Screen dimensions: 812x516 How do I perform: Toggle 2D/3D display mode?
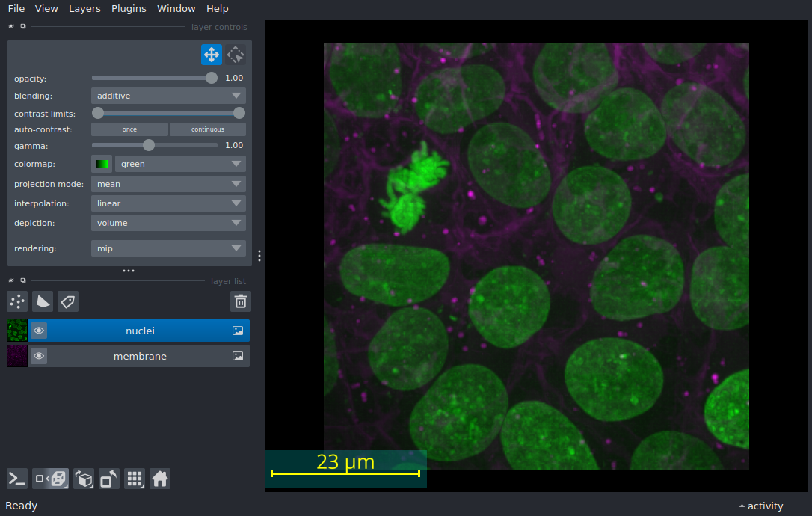51,479
